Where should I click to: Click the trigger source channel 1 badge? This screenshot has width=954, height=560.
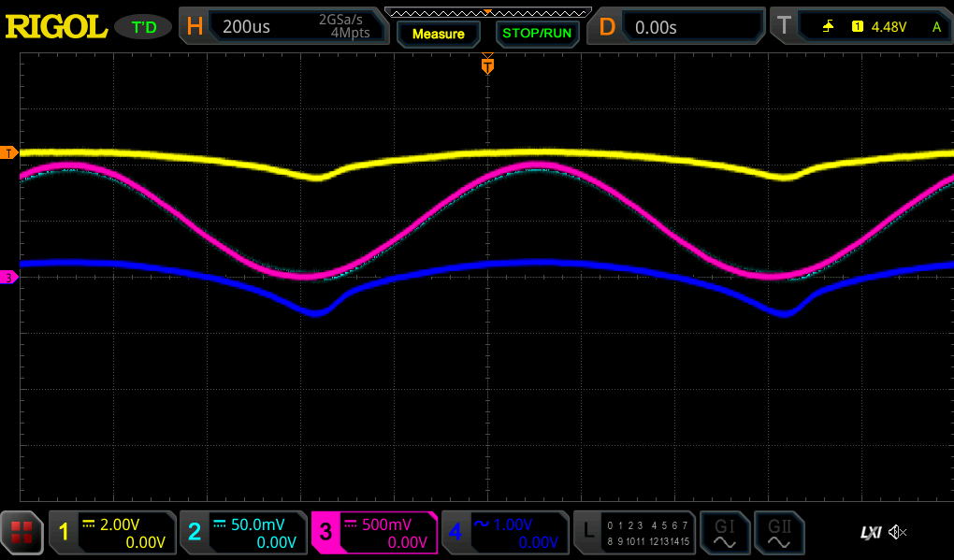(x=858, y=26)
